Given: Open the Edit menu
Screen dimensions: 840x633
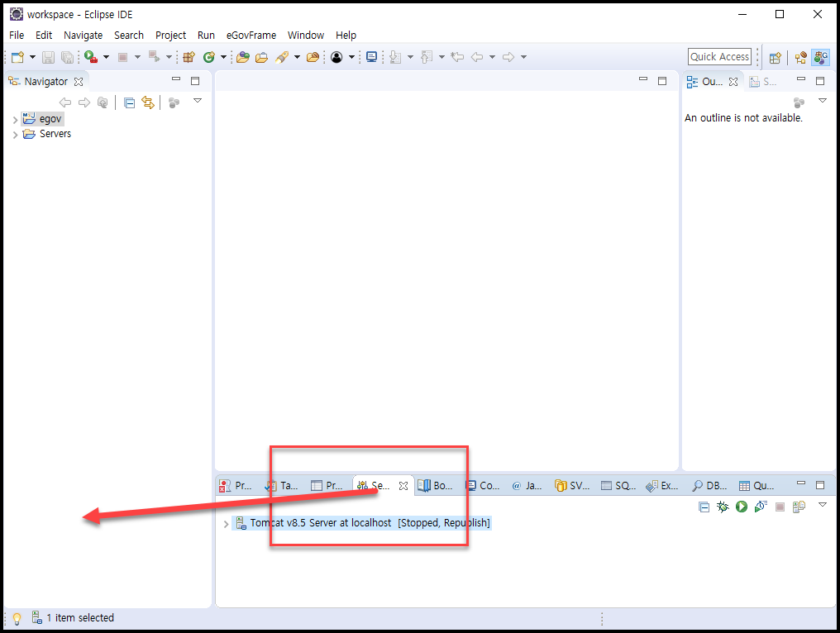Looking at the screenshot, I should click(44, 36).
